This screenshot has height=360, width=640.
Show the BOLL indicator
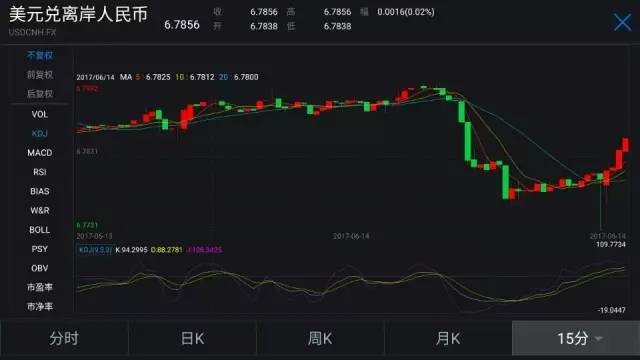pyautogui.click(x=40, y=230)
